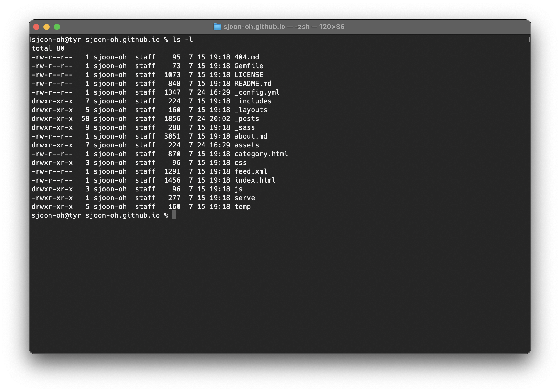
Task: Click the link count 58 on _posts row
Action: tap(85, 119)
